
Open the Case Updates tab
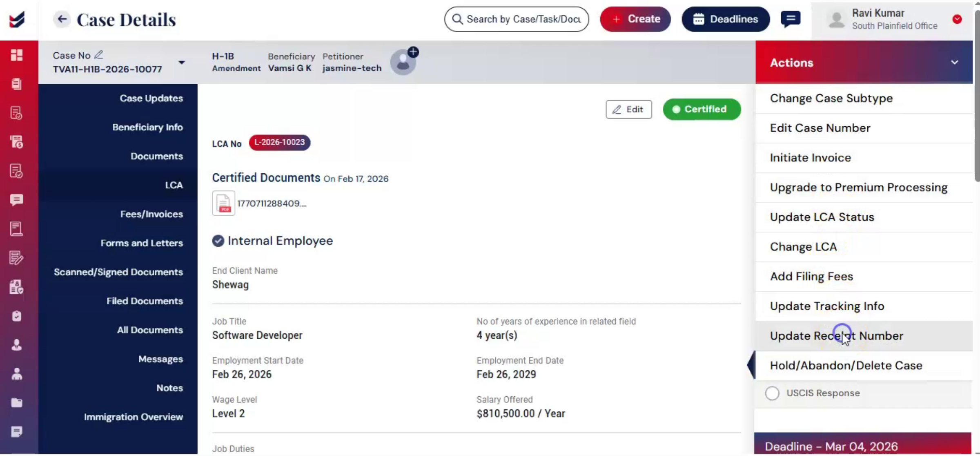click(x=151, y=98)
